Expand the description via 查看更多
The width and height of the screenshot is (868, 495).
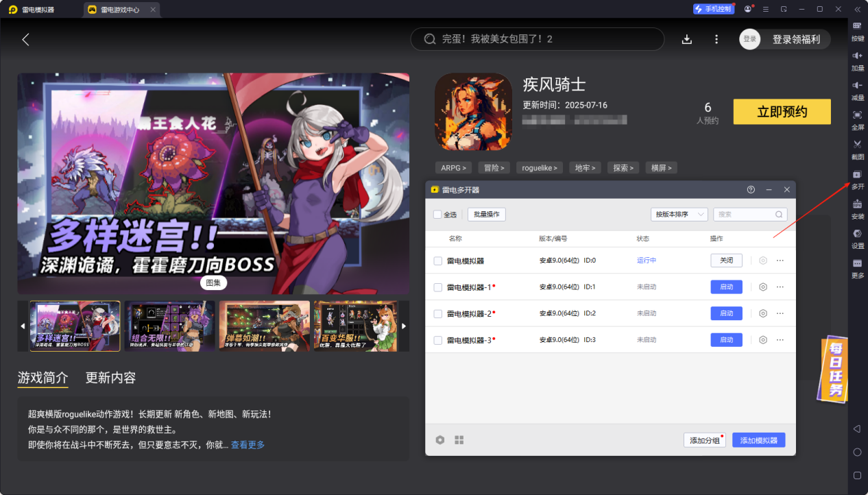tap(248, 445)
